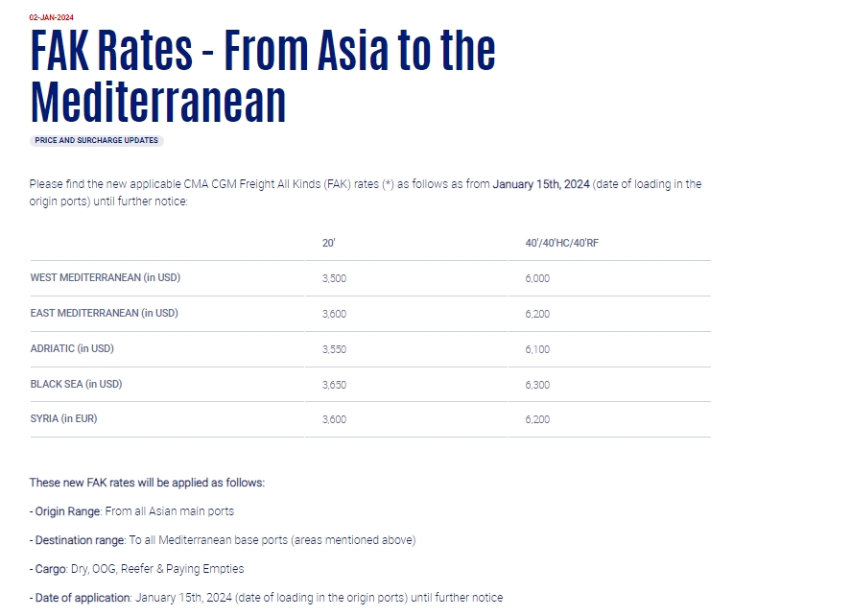Select the West Mediterranean 40' rate 6,000

coord(537,278)
